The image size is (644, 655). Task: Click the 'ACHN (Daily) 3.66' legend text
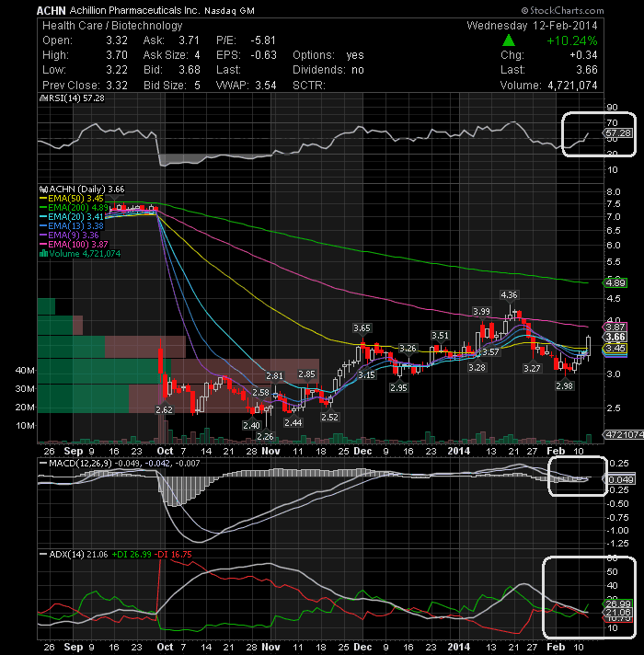click(x=86, y=190)
